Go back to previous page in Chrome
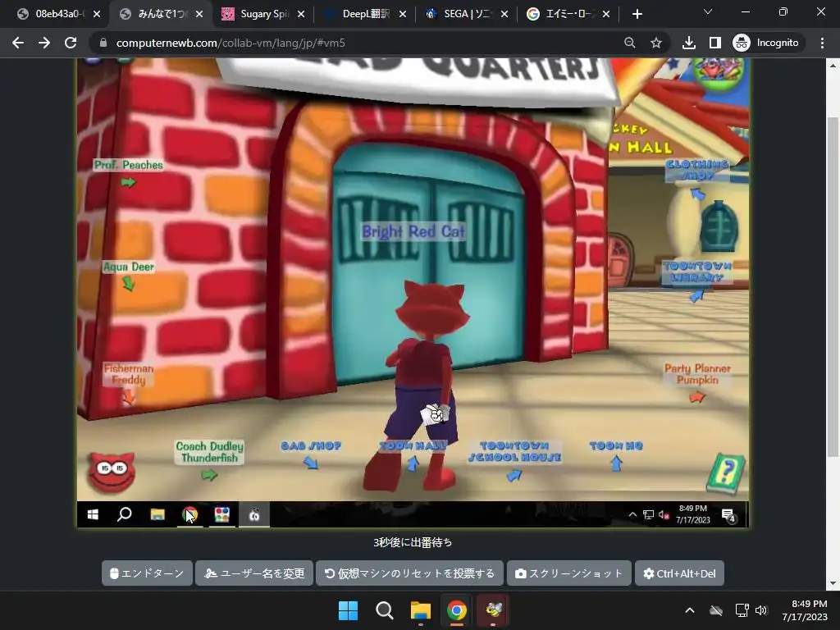This screenshot has width=840, height=630. pyautogui.click(x=18, y=43)
